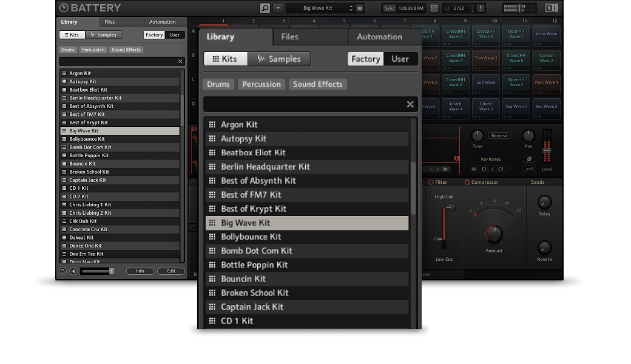This screenshot has height=364, width=631.
Task: Click the Compressor Amount knob
Action: click(494, 234)
